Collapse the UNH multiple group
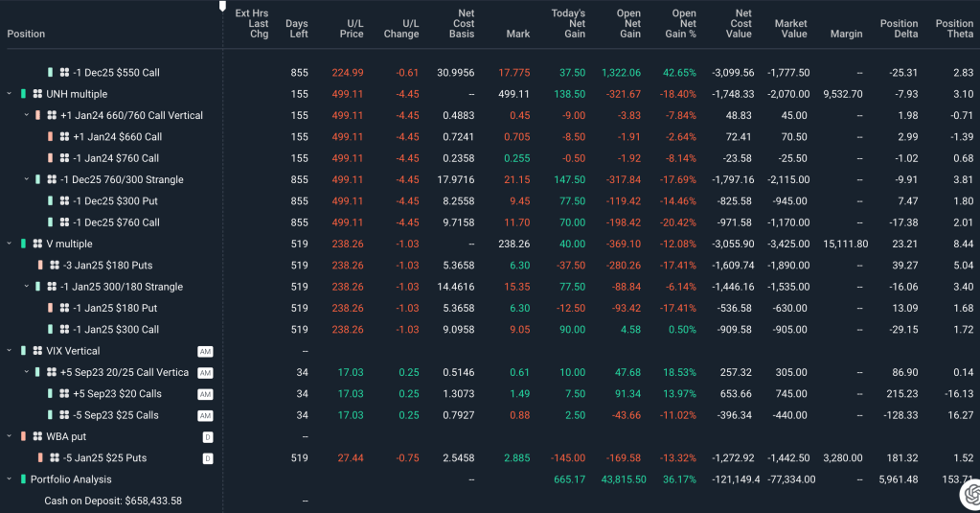 coord(9,94)
